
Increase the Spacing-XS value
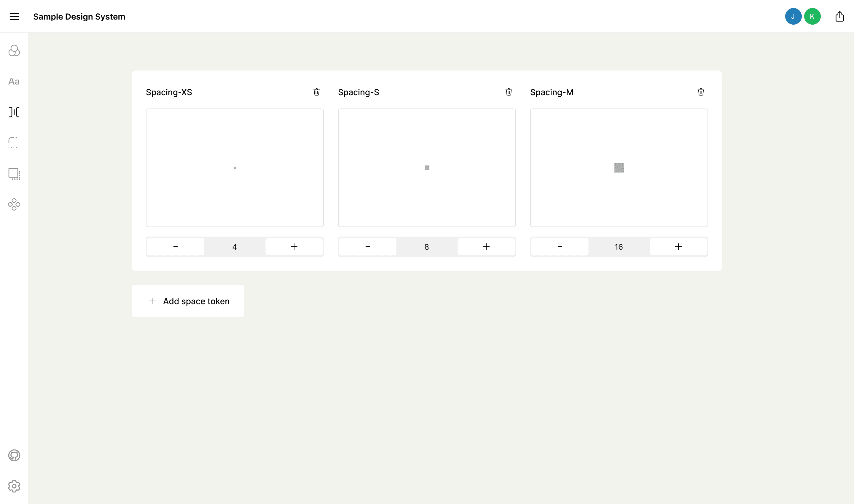pyautogui.click(x=294, y=247)
